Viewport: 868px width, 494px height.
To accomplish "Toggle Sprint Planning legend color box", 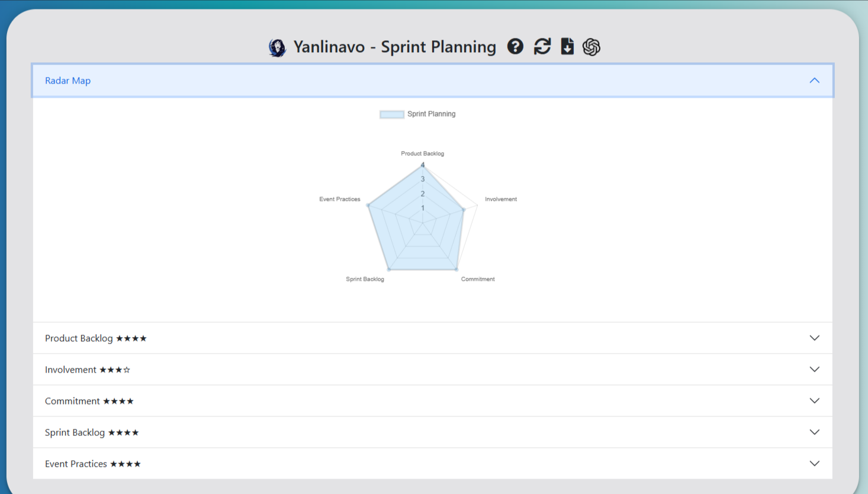I will pyautogui.click(x=391, y=114).
